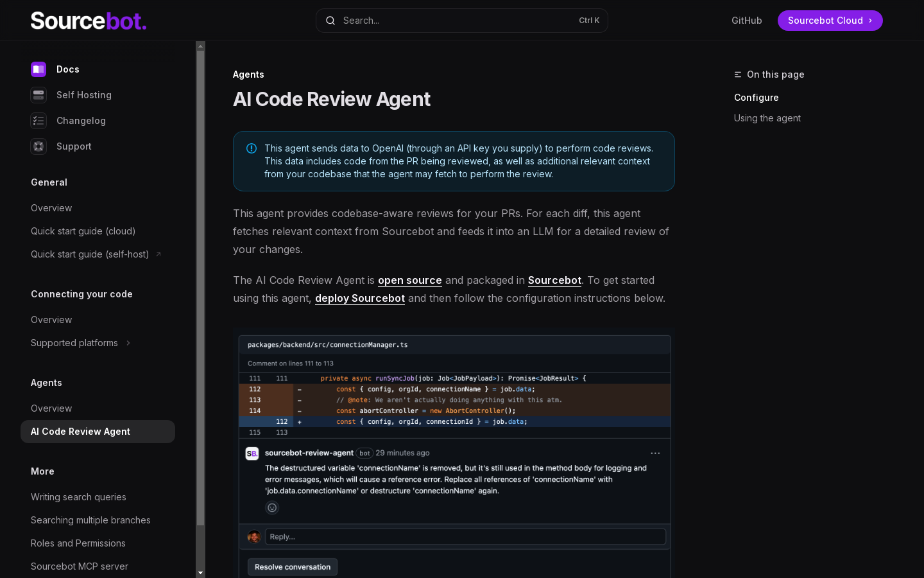
Task: Open Quick start guide (self-host)
Action: tap(90, 254)
